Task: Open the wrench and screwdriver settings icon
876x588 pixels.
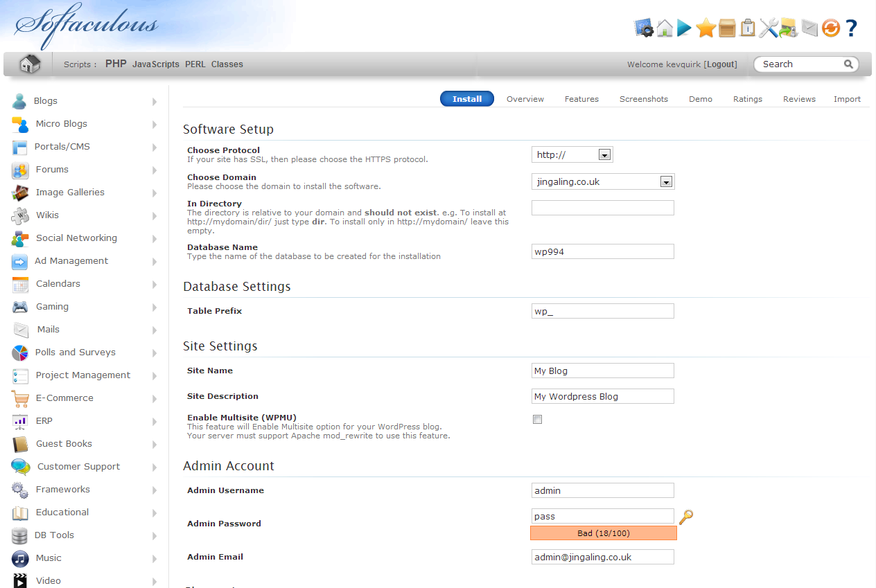Action: (x=768, y=28)
